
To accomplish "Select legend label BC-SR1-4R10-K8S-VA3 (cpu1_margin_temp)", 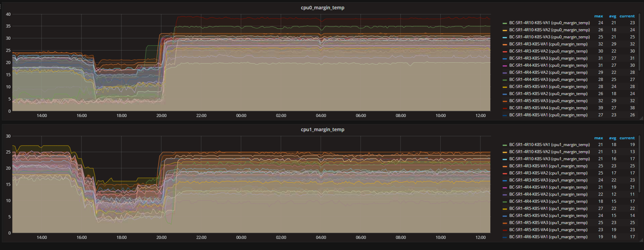I will 549,159.
